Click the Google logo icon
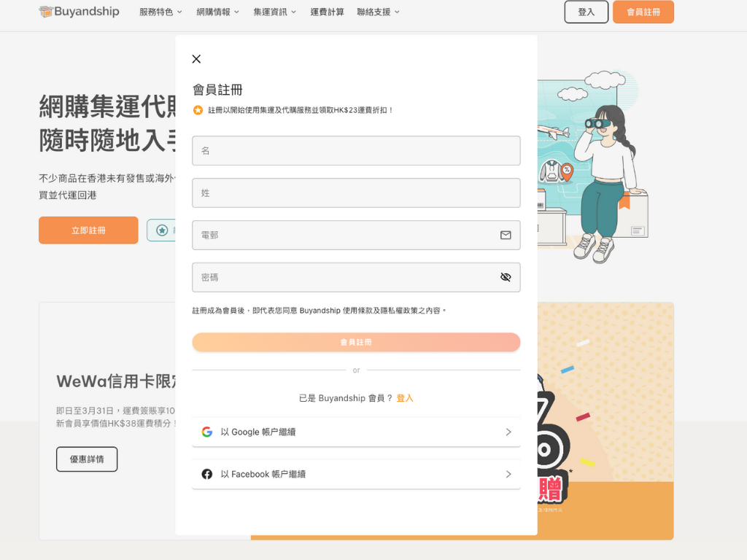 click(207, 432)
